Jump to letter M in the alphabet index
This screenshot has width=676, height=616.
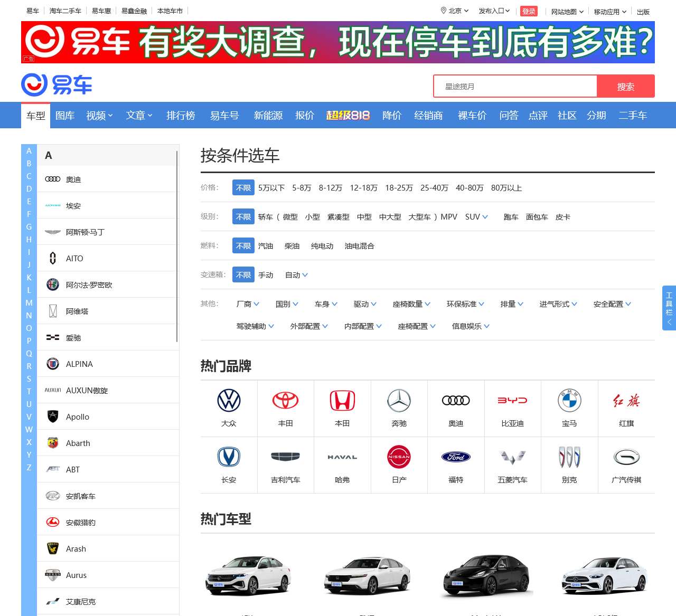(29, 302)
